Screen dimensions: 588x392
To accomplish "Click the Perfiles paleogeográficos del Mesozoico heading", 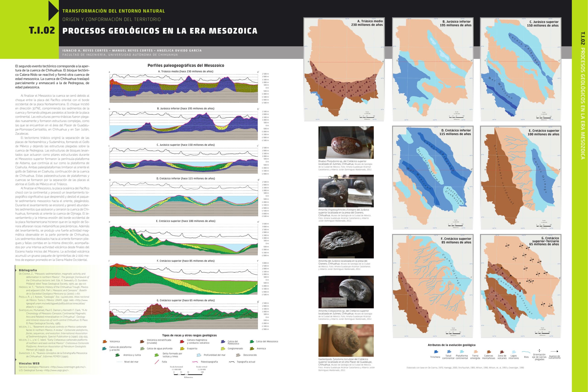I will [x=186, y=65].
